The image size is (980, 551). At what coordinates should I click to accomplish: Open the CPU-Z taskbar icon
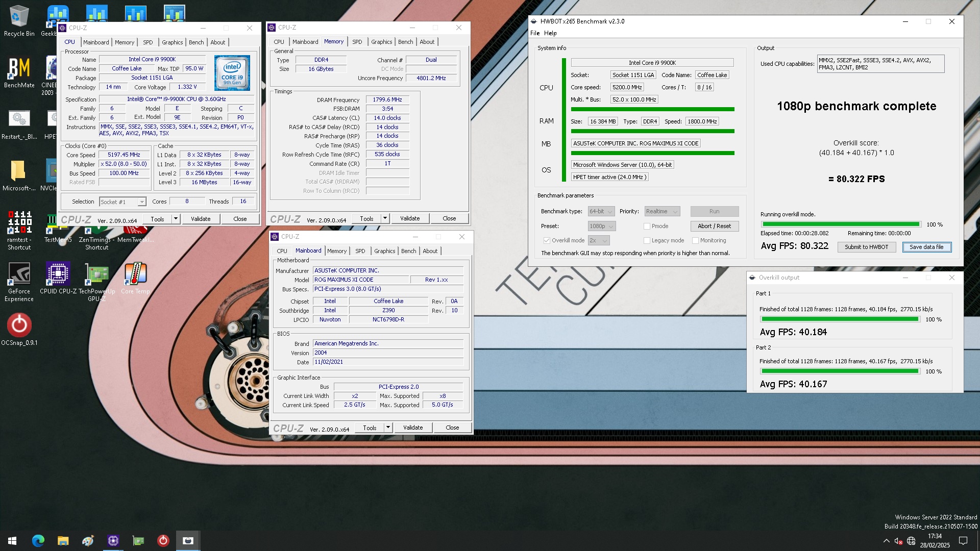[113, 540]
